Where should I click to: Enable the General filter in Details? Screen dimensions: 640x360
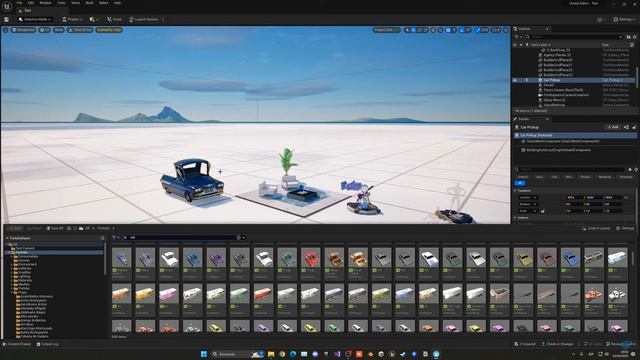click(x=523, y=177)
